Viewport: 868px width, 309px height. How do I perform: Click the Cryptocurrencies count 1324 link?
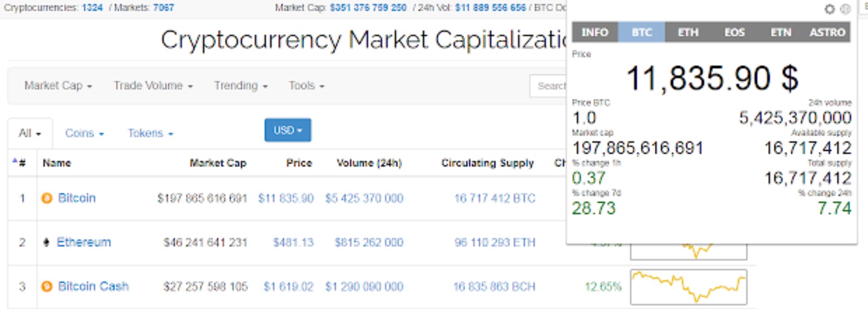click(92, 8)
